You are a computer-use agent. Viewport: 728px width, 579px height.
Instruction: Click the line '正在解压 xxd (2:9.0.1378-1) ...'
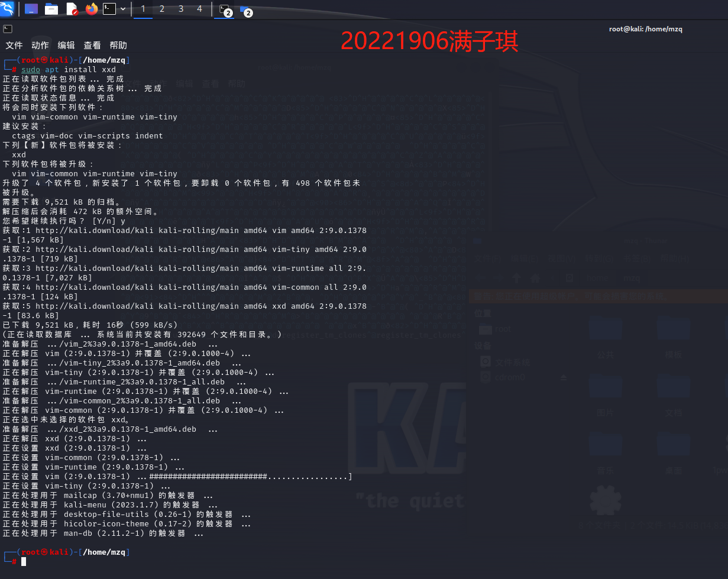tap(75, 438)
